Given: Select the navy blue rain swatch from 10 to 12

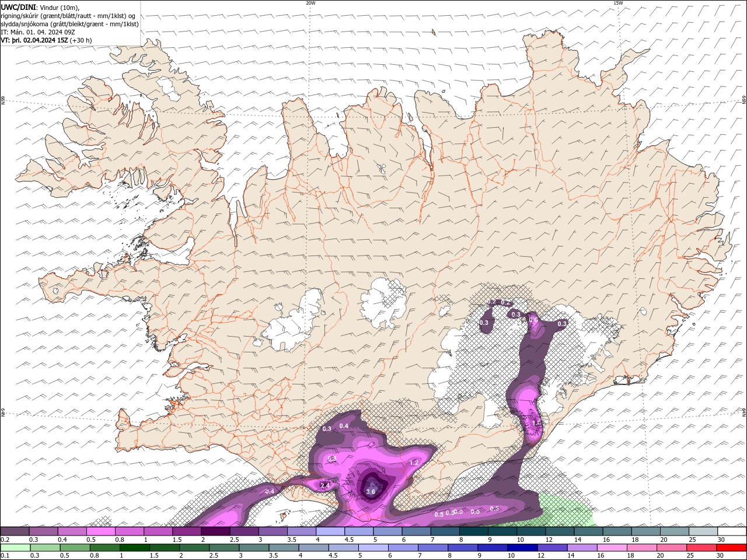Looking at the screenshot, I should [522, 548].
